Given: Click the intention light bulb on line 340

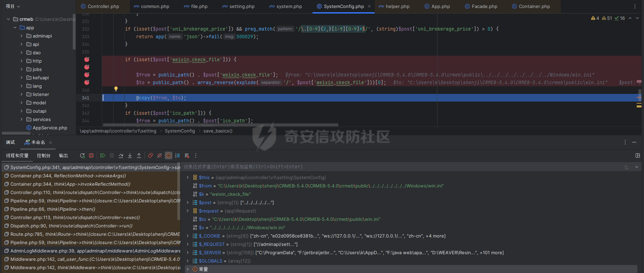Looking at the screenshot, I should pyautogui.click(x=116, y=89).
